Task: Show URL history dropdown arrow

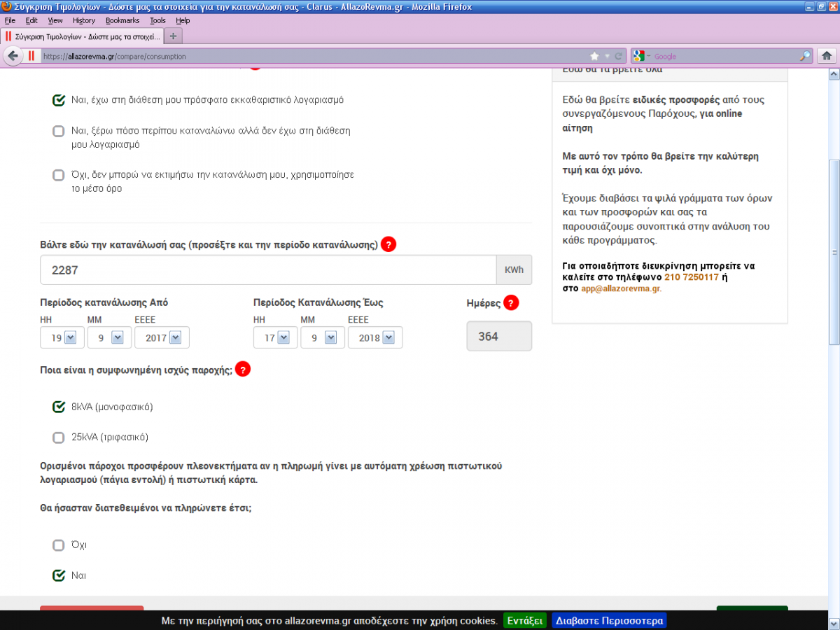Action: pos(607,56)
